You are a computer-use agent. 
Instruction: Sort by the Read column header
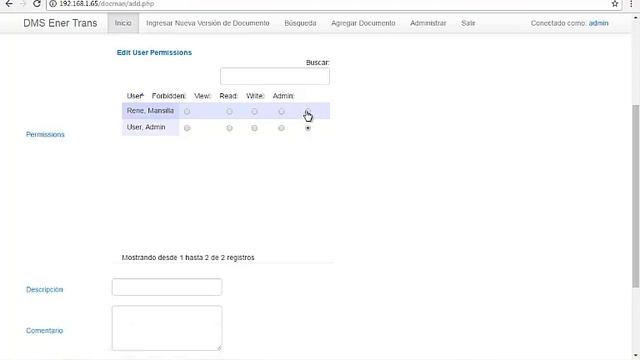pyautogui.click(x=228, y=96)
